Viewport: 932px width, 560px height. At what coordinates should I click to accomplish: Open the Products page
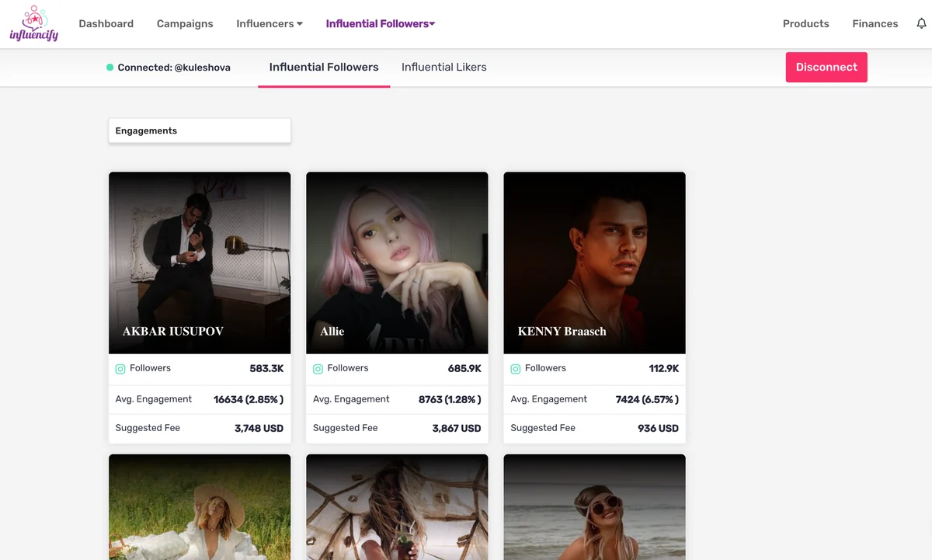pyautogui.click(x=805, y=23)
